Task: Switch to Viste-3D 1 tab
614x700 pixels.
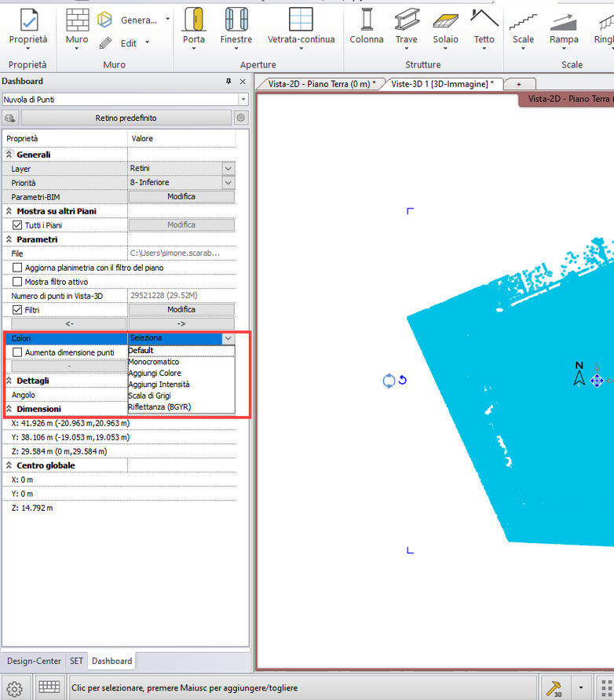Action: 442,84
